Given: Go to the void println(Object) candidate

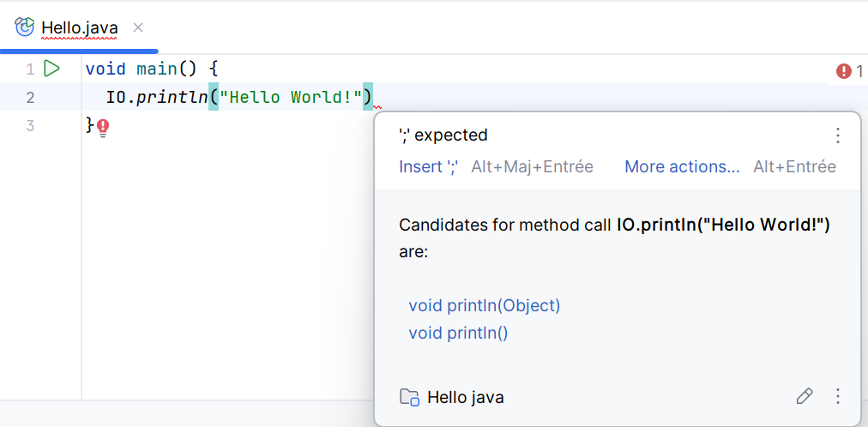Looking at the screenshot, I should point(484,305).
